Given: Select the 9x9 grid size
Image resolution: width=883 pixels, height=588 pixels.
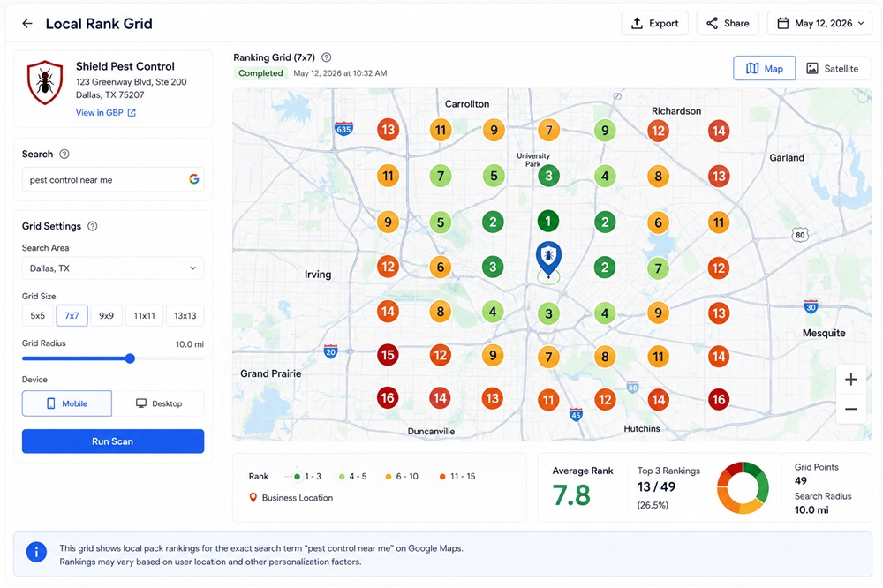Looking at the screenshot, I should pos(107,315).
